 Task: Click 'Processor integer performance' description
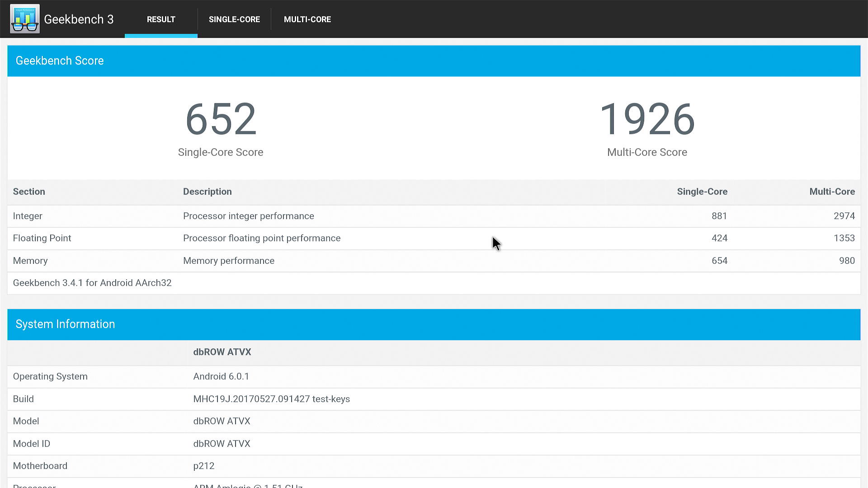click(249, 216)
